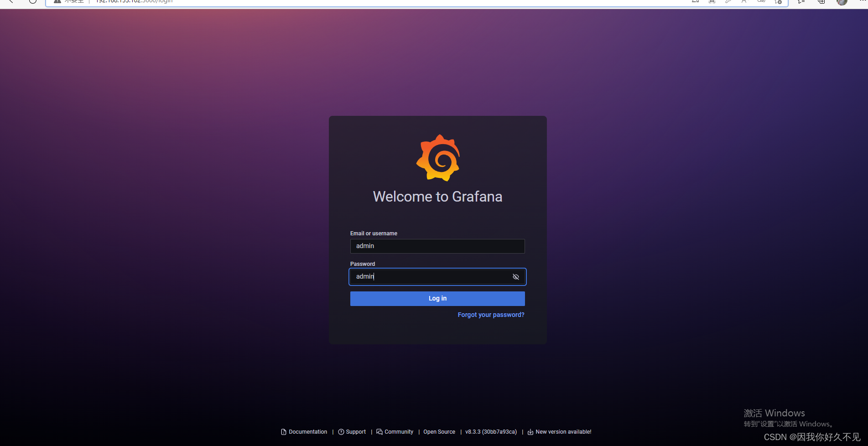Click the download icon next to New version available
The height and width of the screenshot is (446, 868).
530,431
